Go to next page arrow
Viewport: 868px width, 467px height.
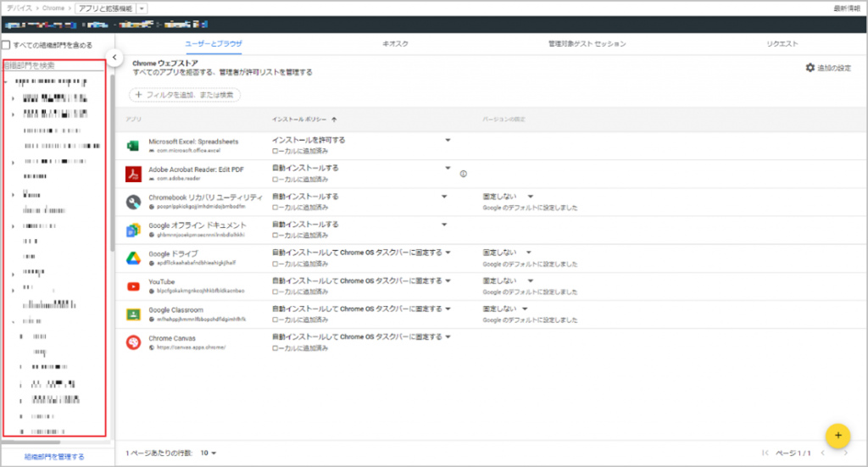coord(845,453)
